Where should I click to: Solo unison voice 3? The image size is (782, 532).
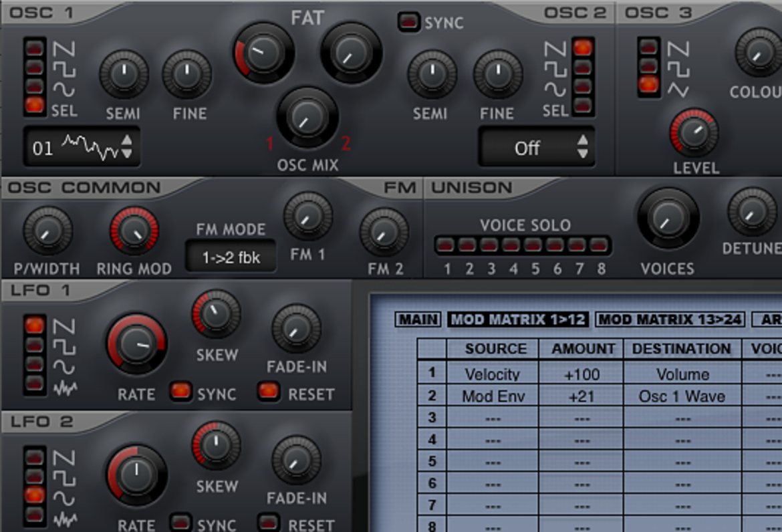pos(489,245)
